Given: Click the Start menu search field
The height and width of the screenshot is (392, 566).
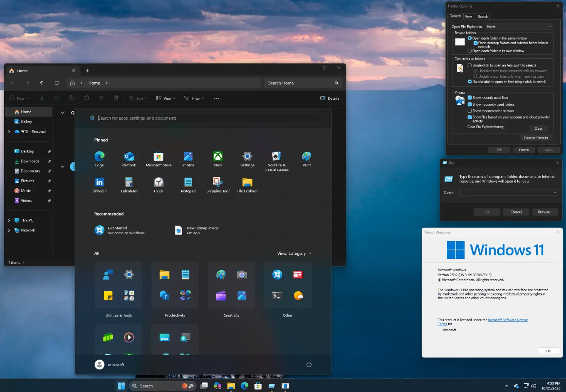Looking at the screenshot, I should pos(203,118).
